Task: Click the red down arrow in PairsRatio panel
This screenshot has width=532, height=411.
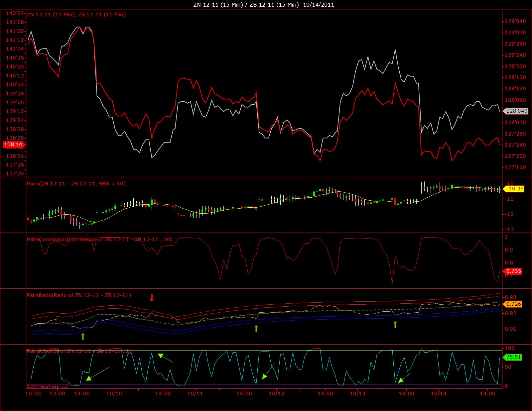Action: pos(152,297)
